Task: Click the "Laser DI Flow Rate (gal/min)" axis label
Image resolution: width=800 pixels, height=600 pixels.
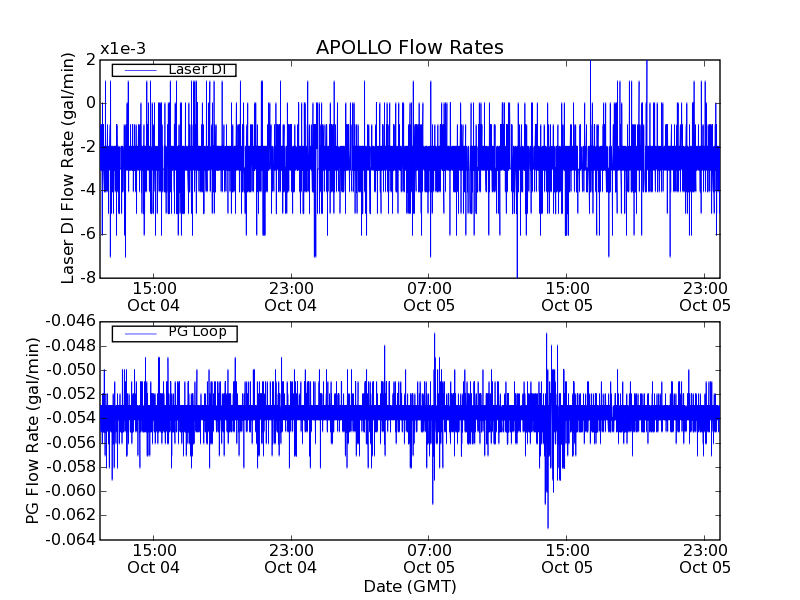Action: click(x=68, y=168)
